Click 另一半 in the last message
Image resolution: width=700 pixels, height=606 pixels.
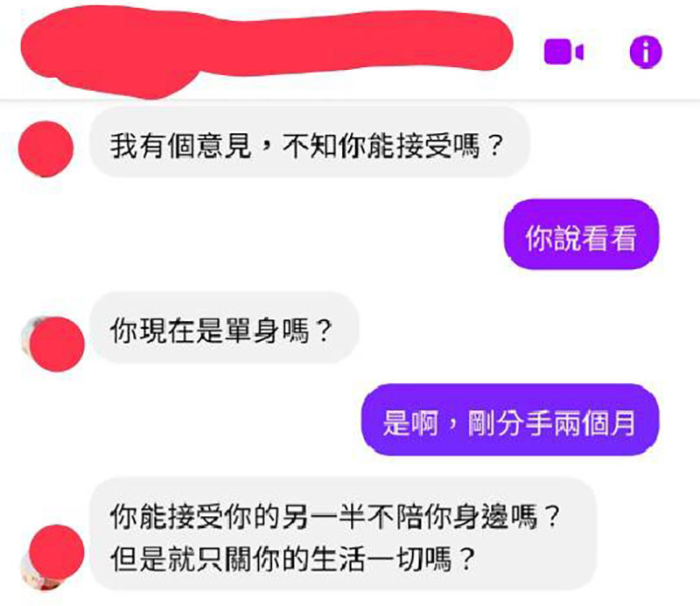[x=322, y=517]
